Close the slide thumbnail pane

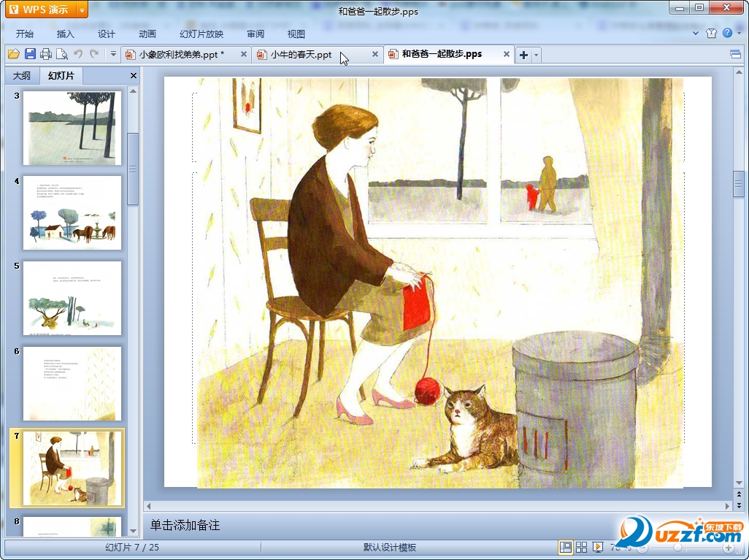point(134,75)
